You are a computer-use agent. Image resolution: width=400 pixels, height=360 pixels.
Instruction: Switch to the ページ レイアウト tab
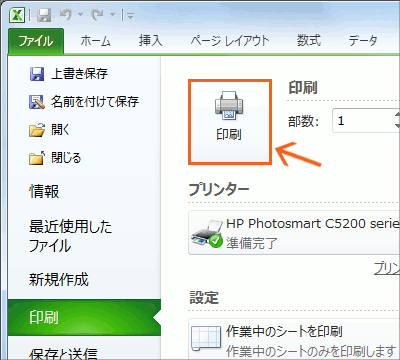230,41
